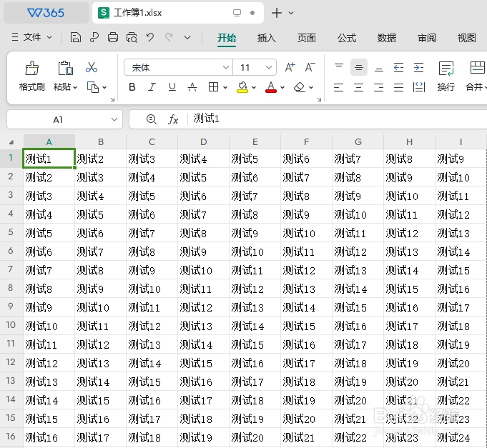The height and width of the screenshot is (448, 487).
Task: Switch to the 插入 Insert tab
Action: click(266, 38)
